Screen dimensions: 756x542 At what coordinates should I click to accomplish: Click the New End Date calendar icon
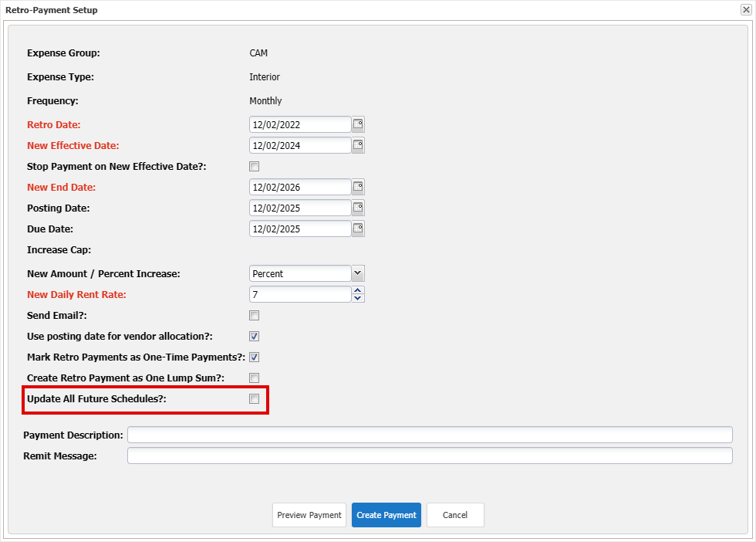pos(358,187)
